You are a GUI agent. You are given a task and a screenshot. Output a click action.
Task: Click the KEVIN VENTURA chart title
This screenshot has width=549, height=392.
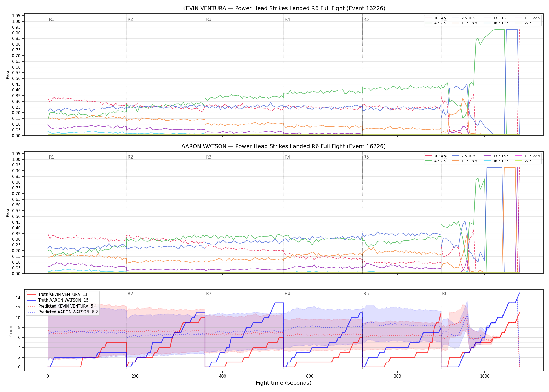[284, 8]
